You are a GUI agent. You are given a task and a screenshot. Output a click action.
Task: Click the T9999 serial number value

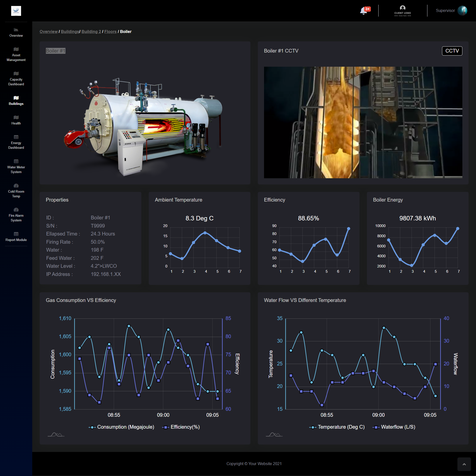(x=98, y=226)
